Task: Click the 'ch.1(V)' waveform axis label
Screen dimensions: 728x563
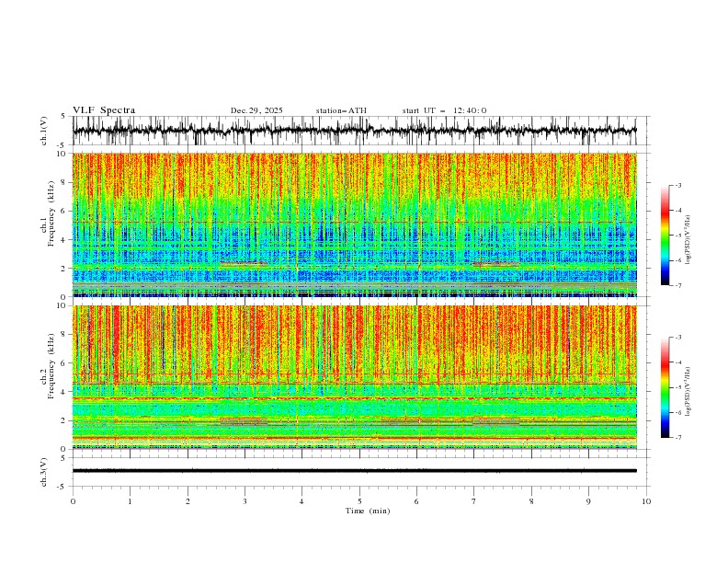Action: (44, 131)
